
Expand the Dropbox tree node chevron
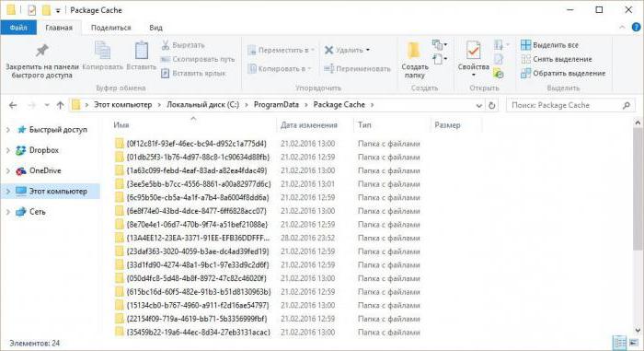point(7,150)
